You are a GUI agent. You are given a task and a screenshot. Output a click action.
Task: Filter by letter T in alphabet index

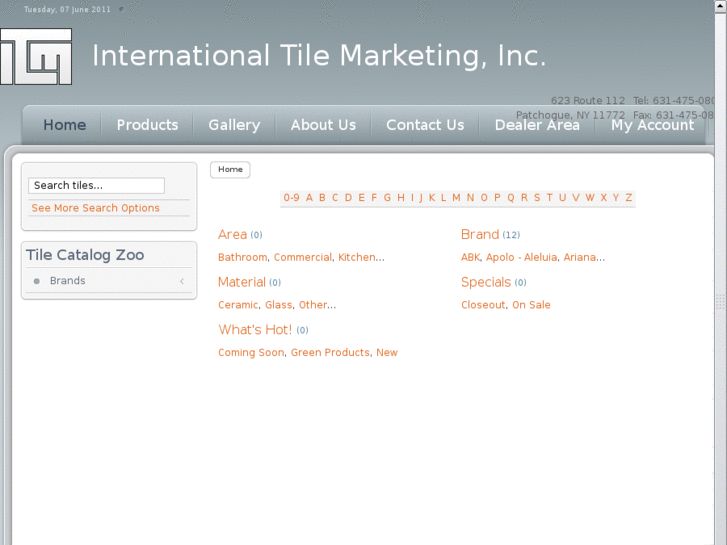pyautogui.click(x=549, y=198)
